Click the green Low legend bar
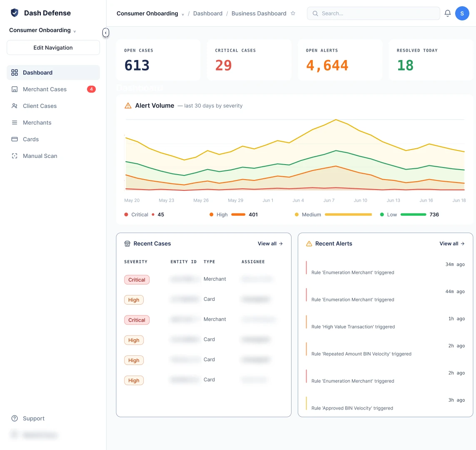Image resolution: width=476 pixels, height=450 pixels. tap(414, 214)
